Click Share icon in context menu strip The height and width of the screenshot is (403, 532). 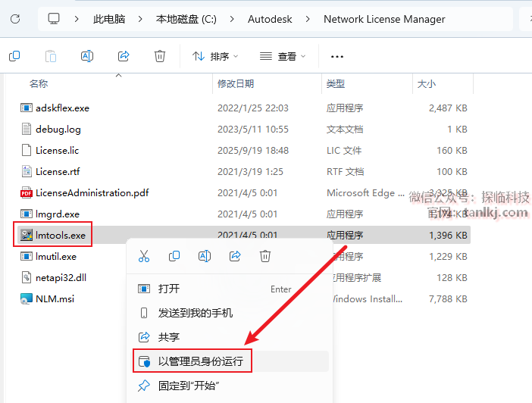click(x=235, y=256)
